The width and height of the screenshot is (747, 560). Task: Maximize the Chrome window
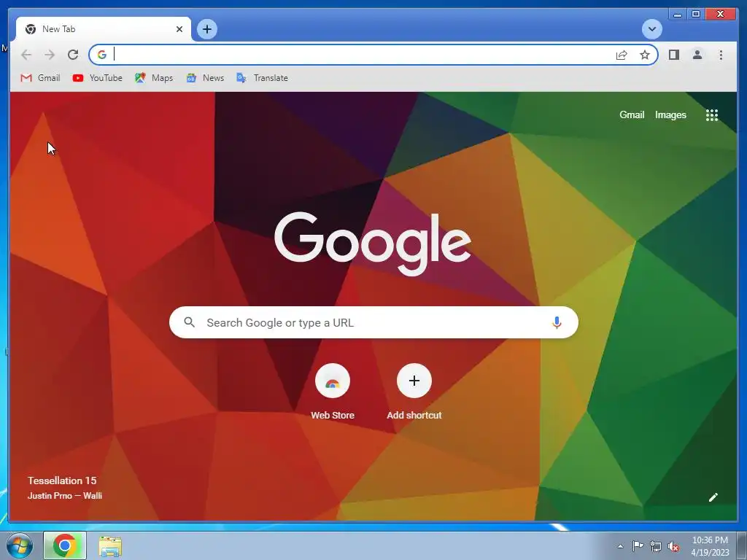695,14
